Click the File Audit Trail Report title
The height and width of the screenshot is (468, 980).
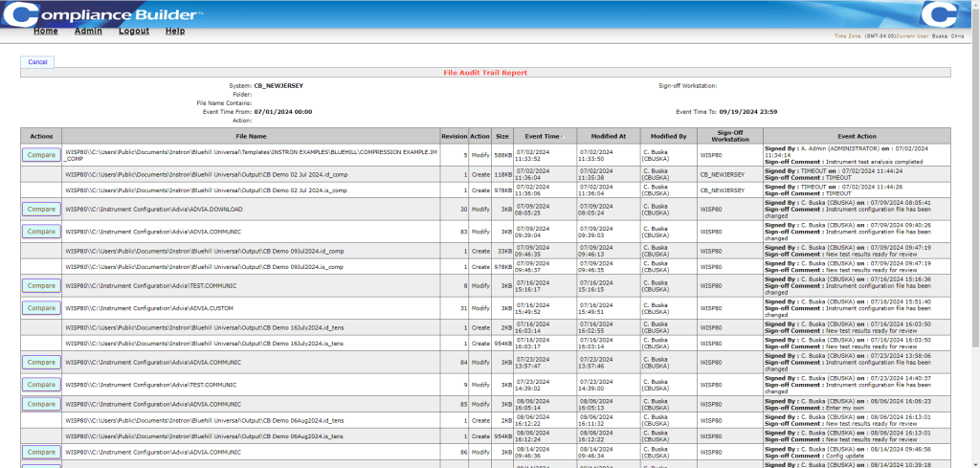[485, 73]
